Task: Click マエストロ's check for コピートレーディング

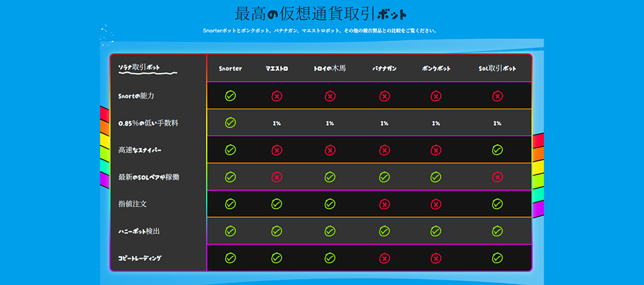Action: pos(277,258)
